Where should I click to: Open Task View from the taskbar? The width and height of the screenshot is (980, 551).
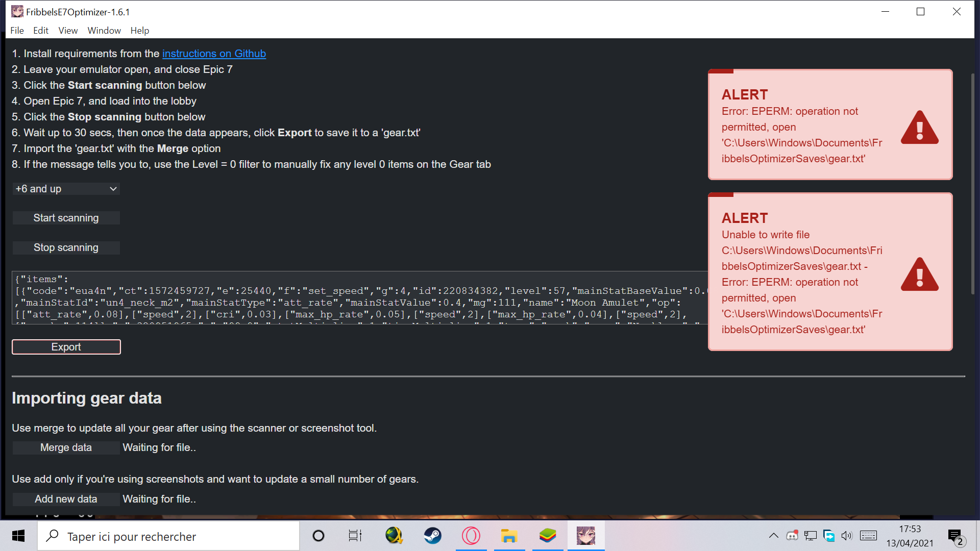[355, 536]
